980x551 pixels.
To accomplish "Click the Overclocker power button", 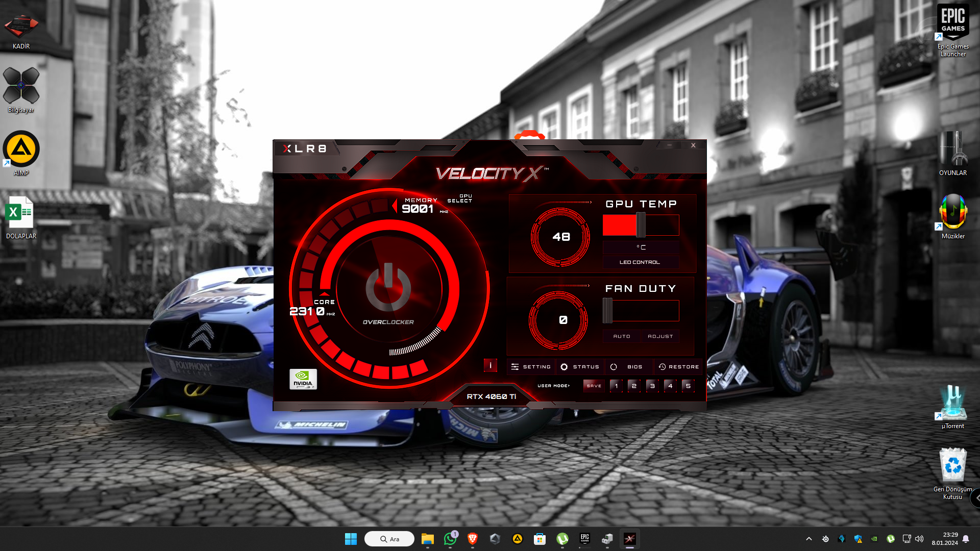I will tap(388, 287).
